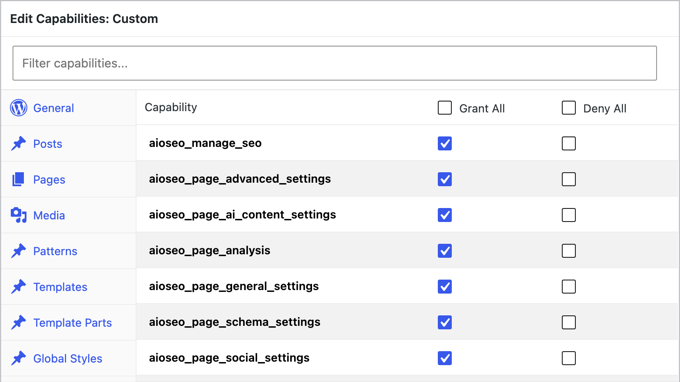Click the Capability column header
The width and height of the screenshot is (680, 382).
[171, 107]
